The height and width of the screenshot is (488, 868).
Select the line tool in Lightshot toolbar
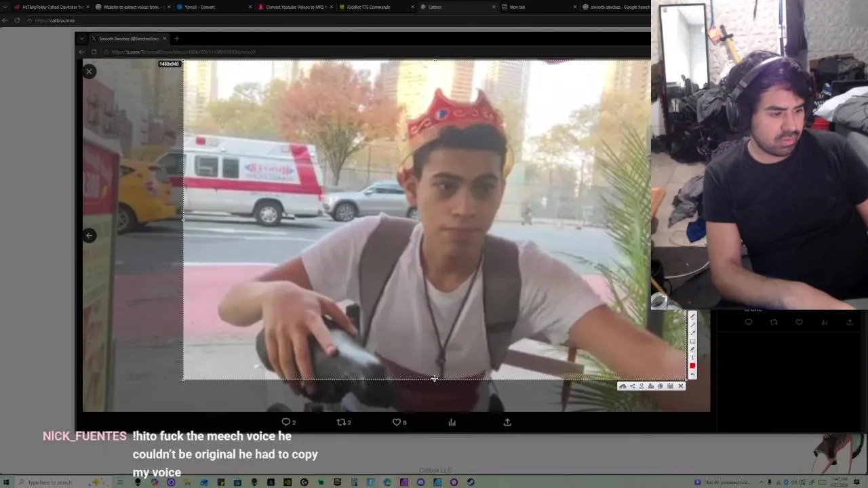(692, 325)
